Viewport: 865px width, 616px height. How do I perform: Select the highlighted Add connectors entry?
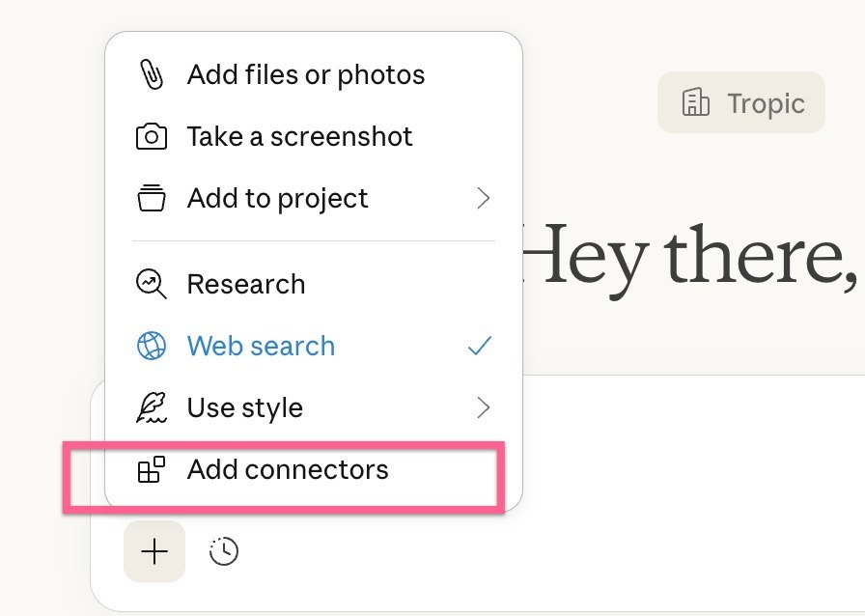click(288, 470)
